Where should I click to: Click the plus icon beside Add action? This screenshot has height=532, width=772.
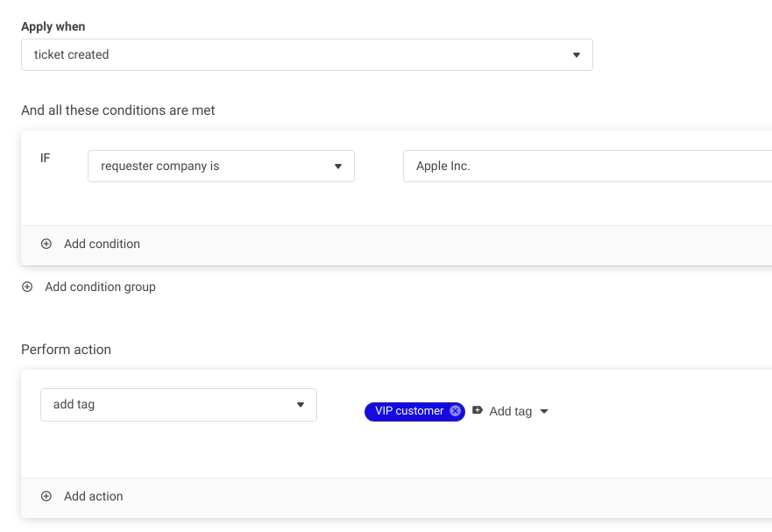tap(46, 496)
